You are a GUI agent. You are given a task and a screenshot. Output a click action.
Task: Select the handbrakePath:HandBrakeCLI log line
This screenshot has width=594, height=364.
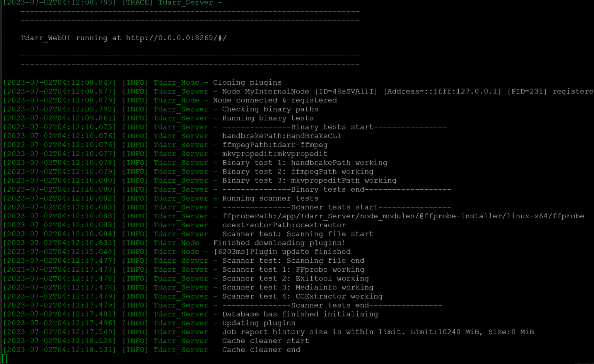282,136
